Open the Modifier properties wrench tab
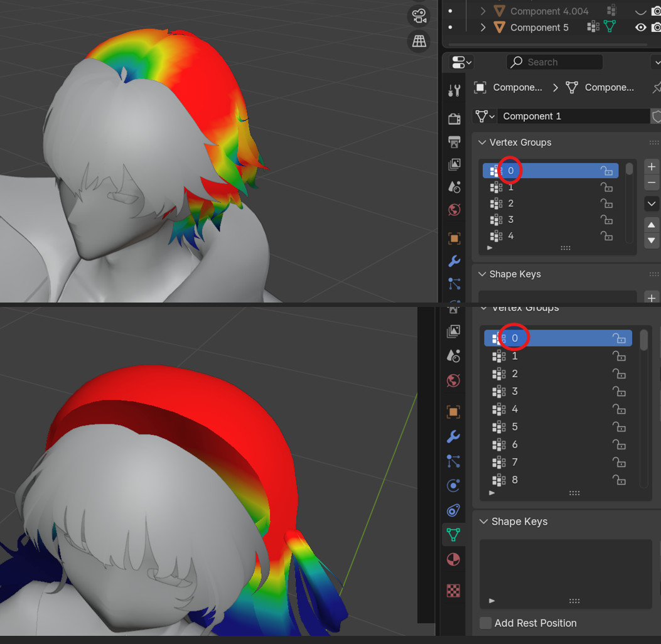Image resolution: width=661 pixels, height=644 pixels. tap(454, 436)
